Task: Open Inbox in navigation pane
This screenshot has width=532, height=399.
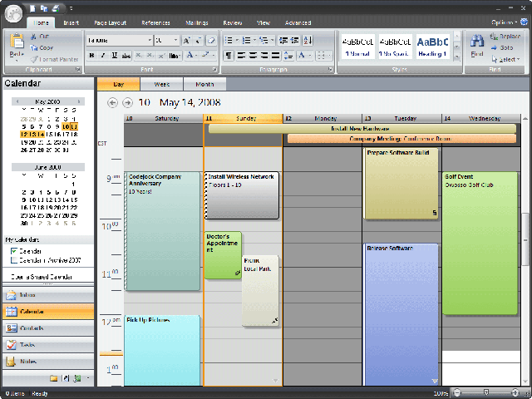Action: click(48, 295)
